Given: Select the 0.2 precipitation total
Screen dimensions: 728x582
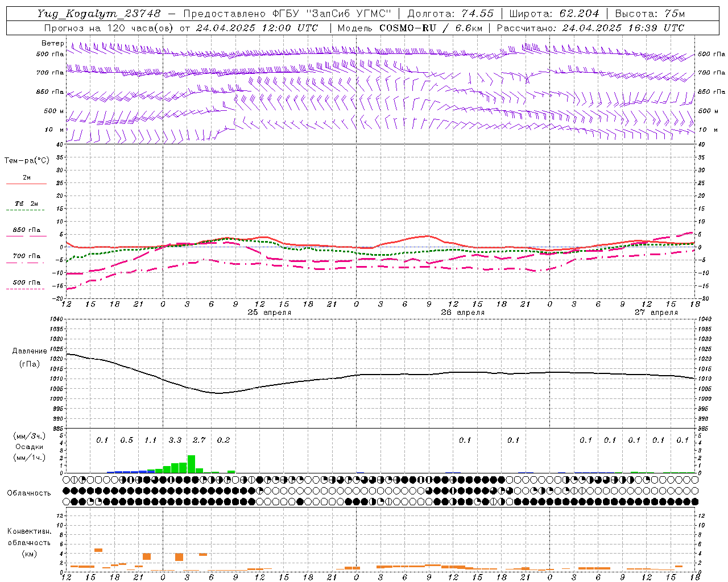Looking at the screenshot, I should [x=224, y=440].
